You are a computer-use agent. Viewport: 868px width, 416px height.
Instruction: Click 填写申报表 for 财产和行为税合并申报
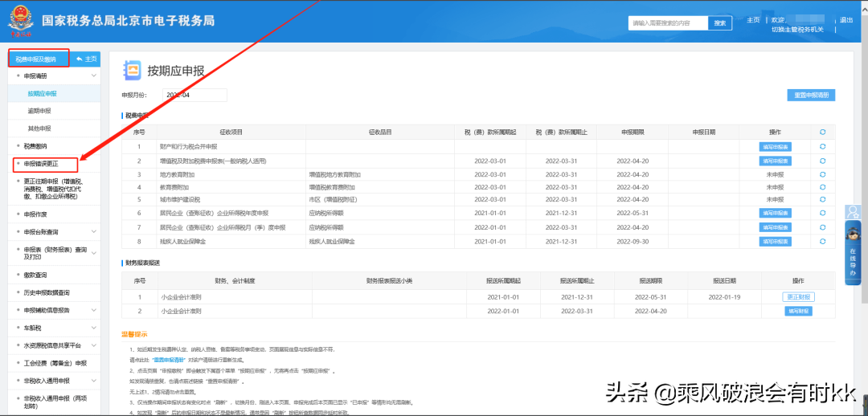pyautogui.click(x=775, y=147)
